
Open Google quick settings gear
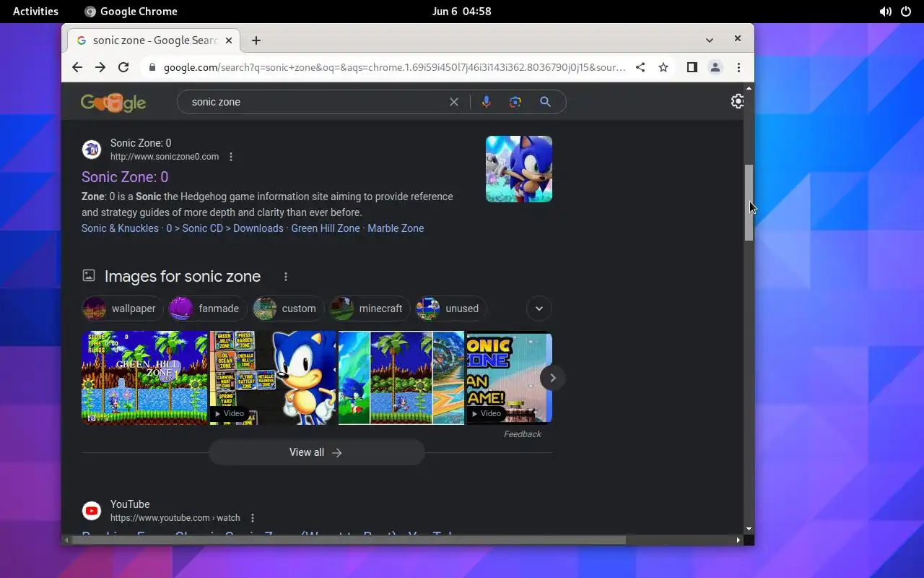tap(737, 102)
